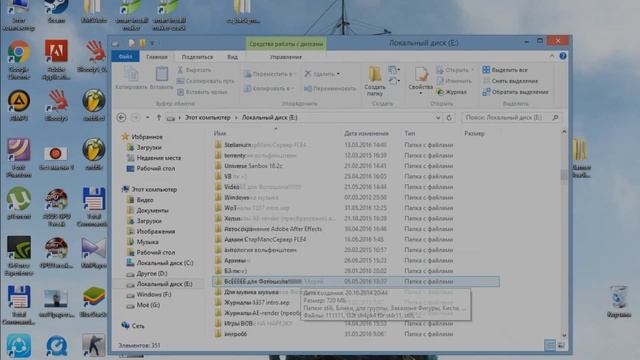Screen dimensions: 640x360
Task: Select Документы in navigation pane
Action: pyautogui.click(x=147, y=210)
